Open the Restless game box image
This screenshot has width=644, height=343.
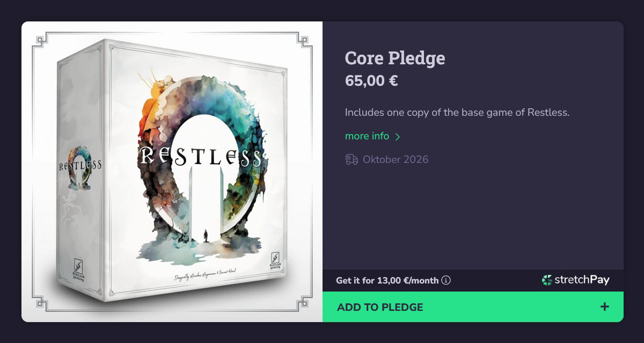tap(172, 171)
